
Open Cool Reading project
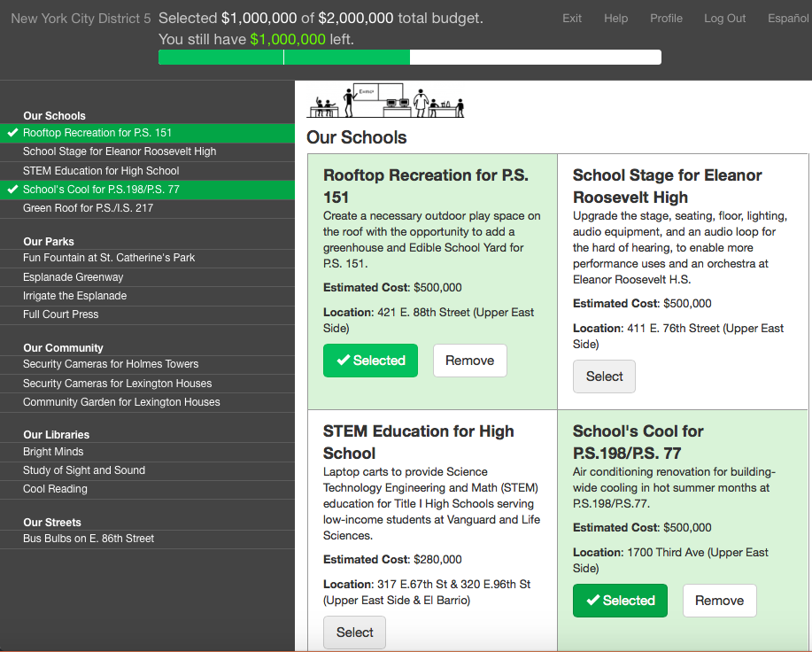(147, 489)
